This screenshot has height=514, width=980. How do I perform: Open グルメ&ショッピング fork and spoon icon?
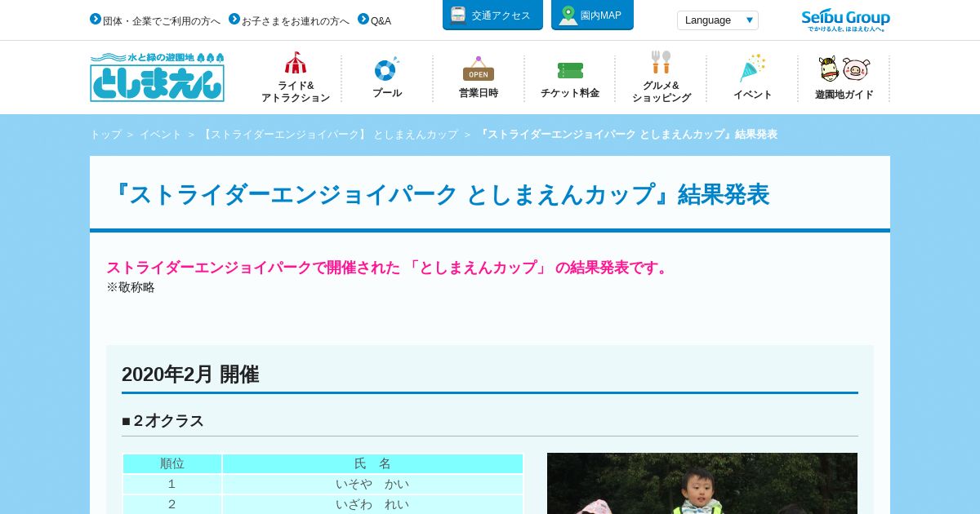click(x=661, y=63)
